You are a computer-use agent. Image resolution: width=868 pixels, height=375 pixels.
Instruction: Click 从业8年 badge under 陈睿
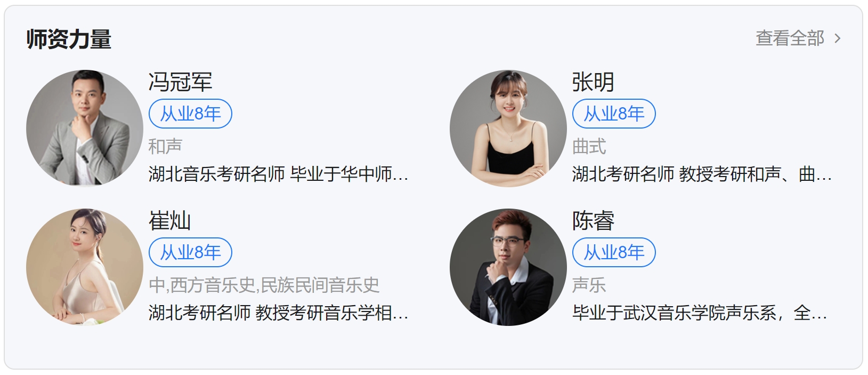click(614, 252)
